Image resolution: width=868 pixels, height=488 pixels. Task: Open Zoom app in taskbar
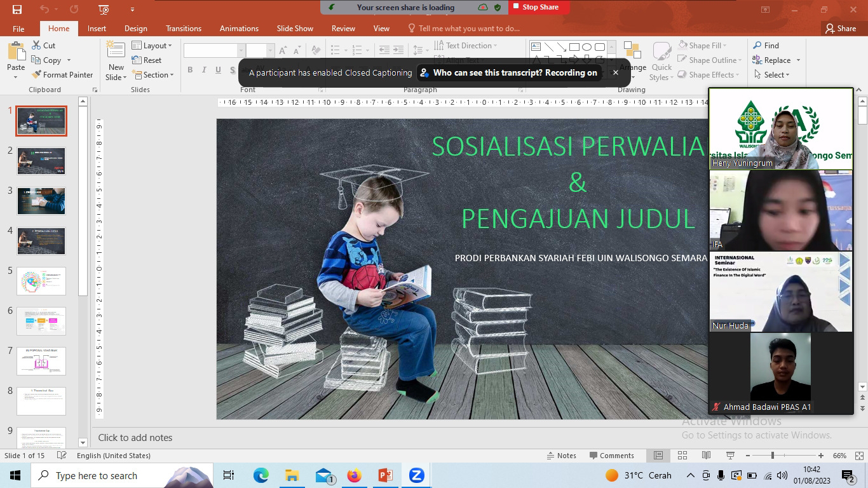416,475
